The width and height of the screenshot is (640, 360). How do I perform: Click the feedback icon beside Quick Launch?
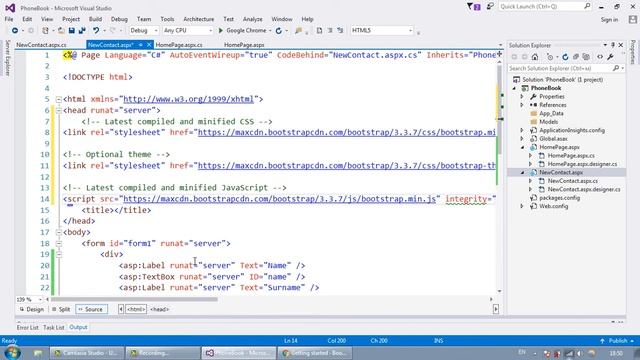(490, 7)
